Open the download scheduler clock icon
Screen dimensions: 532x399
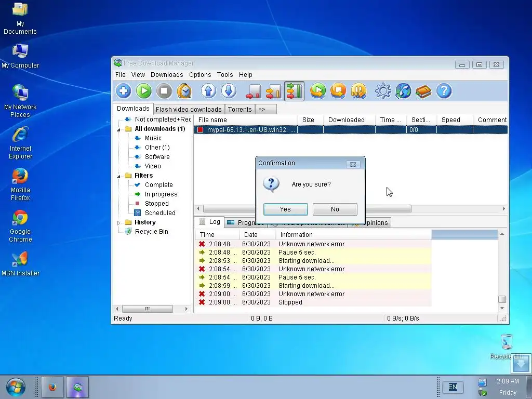184,91
